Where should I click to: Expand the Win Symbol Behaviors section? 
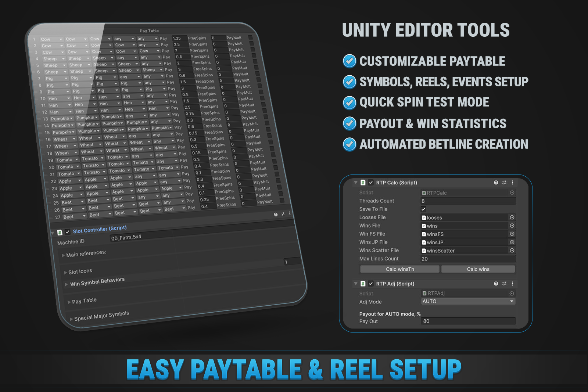click(97, 282)
